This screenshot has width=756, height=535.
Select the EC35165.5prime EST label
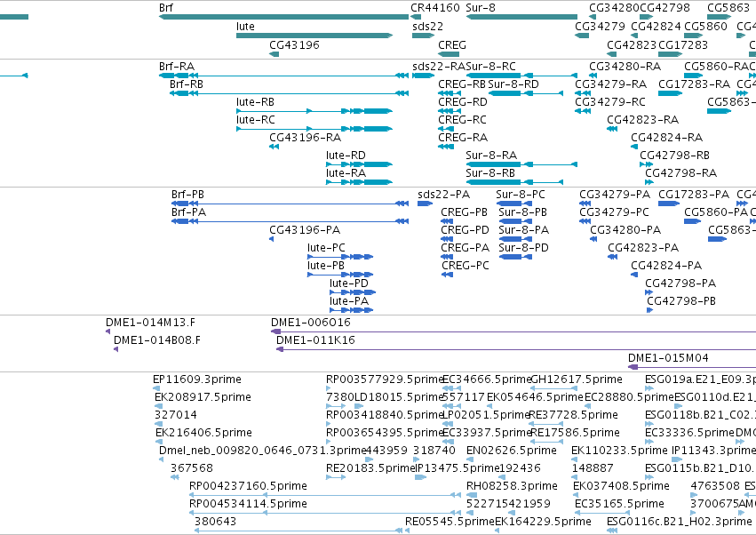click(619, 504)
